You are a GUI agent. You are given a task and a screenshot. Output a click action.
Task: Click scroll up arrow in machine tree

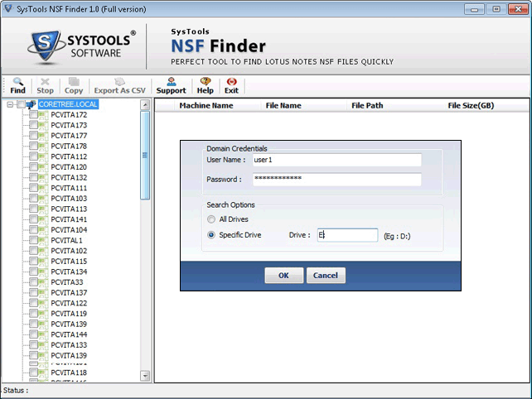(x=145, y=105)
